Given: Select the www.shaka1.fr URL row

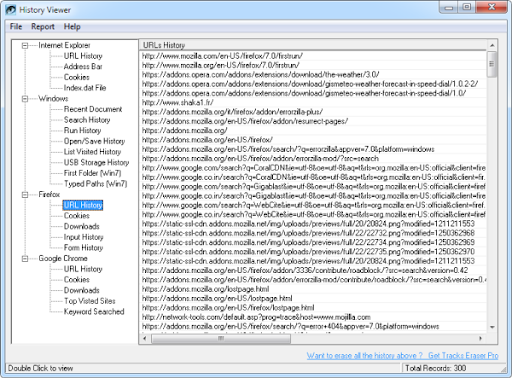Looking at the screenshot, I should (313, 103).
